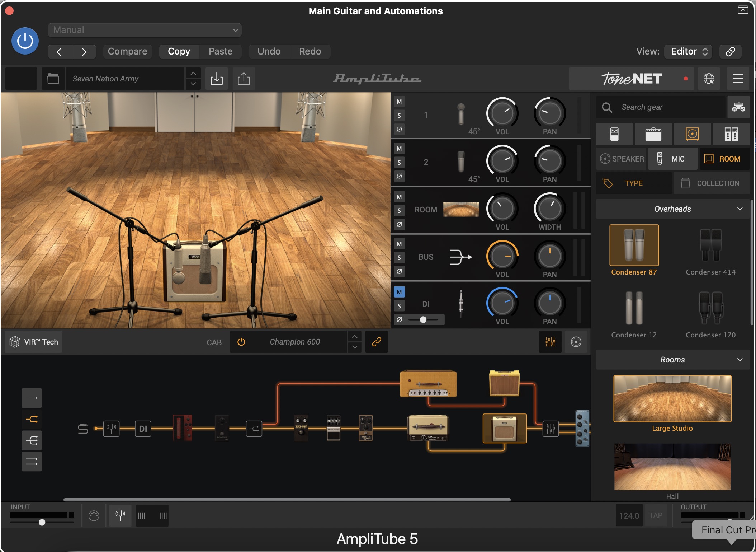This screenshot has height=552, width=756.
Task: Click the room thumbnail in ROOM channel
Action: point(461,210)
